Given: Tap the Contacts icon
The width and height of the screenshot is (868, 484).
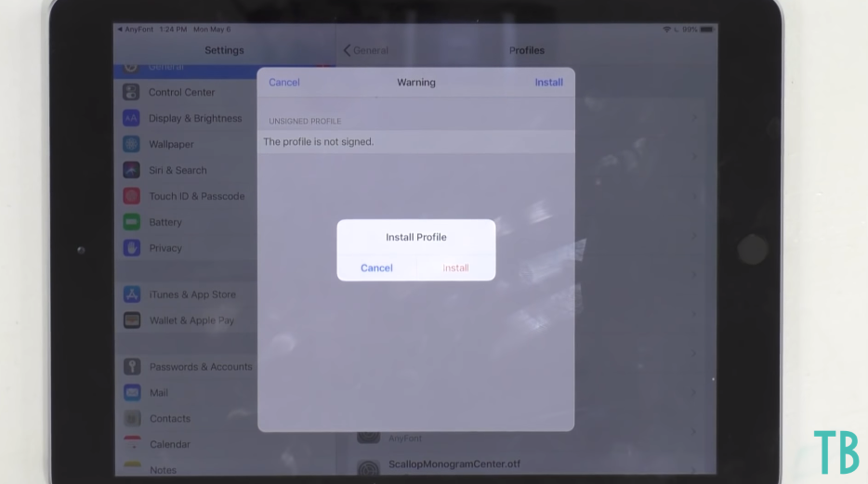Looking at the screenshot, I should click(x=132, y=418).
